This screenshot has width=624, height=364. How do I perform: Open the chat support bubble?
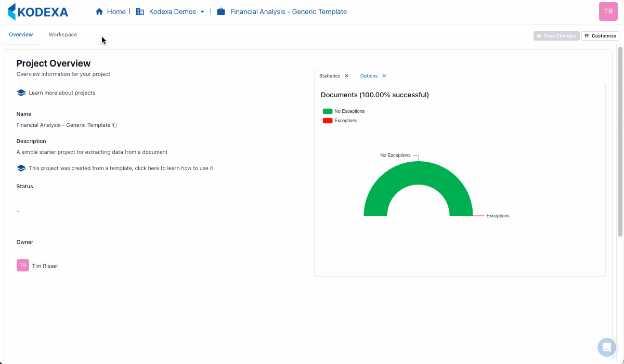[x=607, y=347]
